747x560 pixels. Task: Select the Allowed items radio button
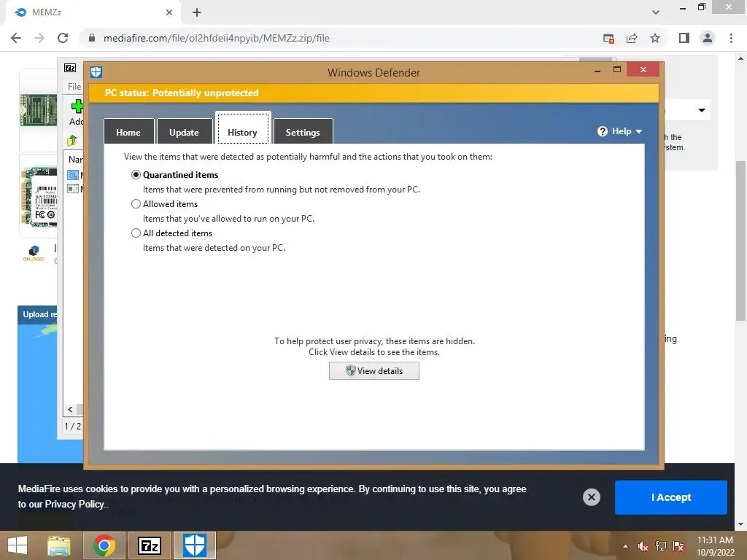click(x=136, y=204)
